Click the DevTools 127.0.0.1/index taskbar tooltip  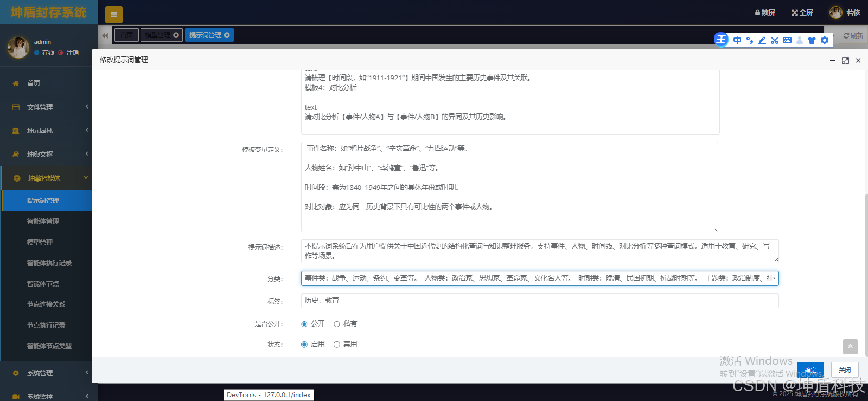pyautogui.click(x=269, y=395)
